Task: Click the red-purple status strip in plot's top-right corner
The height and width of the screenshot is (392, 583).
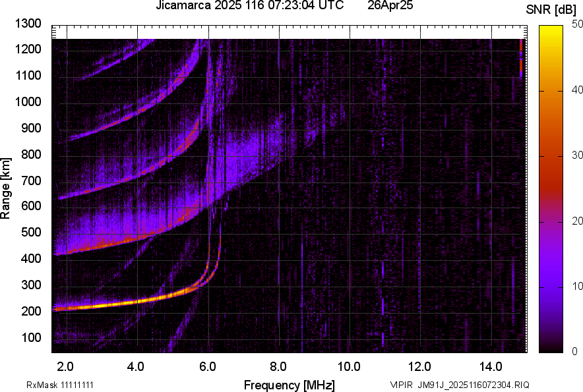Action: [521, 58]
